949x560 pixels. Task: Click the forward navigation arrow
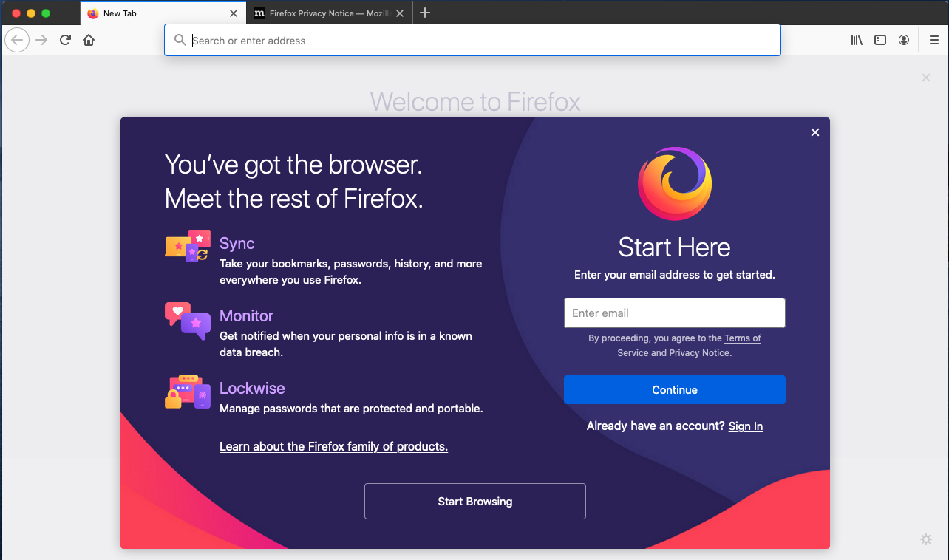click(41, 40)
